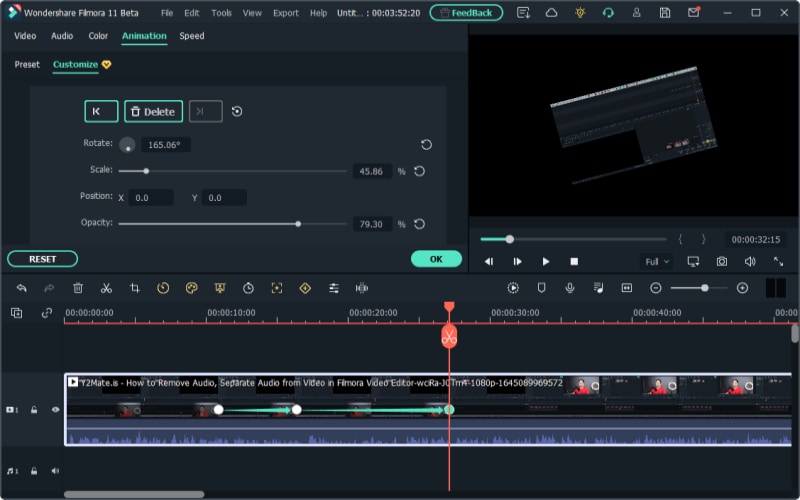Open the green screen tool
The image size is (800, 500).
(220, 288)
